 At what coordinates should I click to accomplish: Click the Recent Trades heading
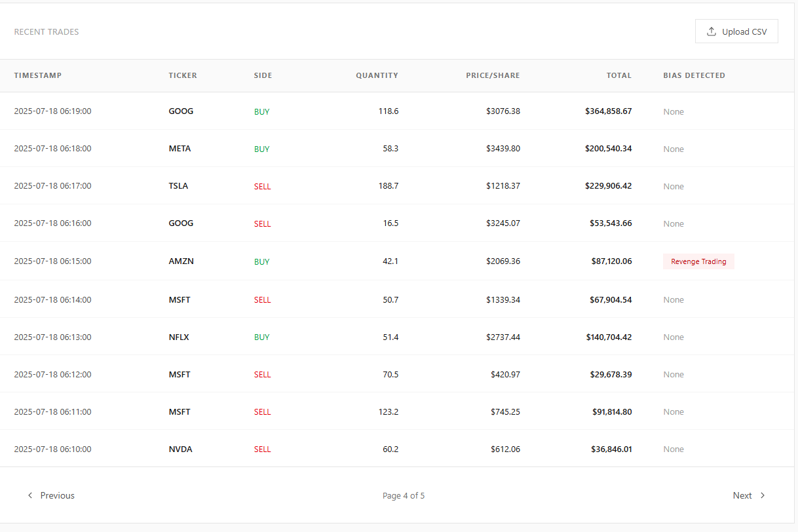click(47, 31)
